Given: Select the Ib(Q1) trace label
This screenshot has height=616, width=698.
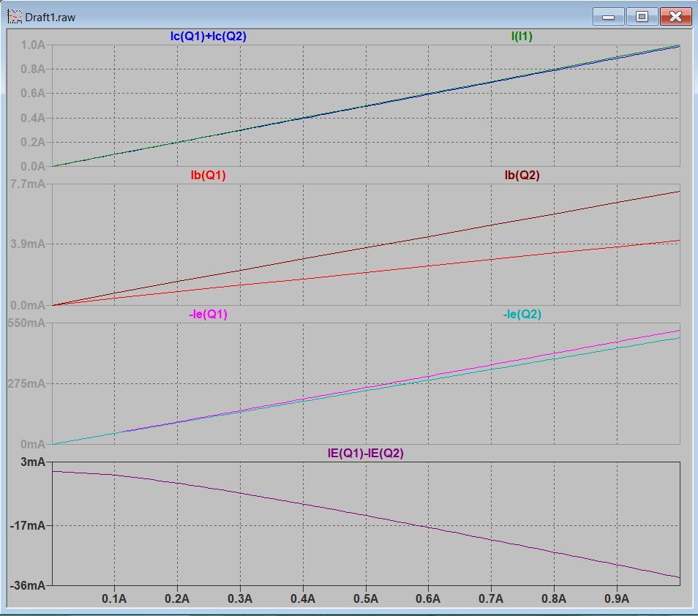Looking at the screenshot, I should click(209, 176).
